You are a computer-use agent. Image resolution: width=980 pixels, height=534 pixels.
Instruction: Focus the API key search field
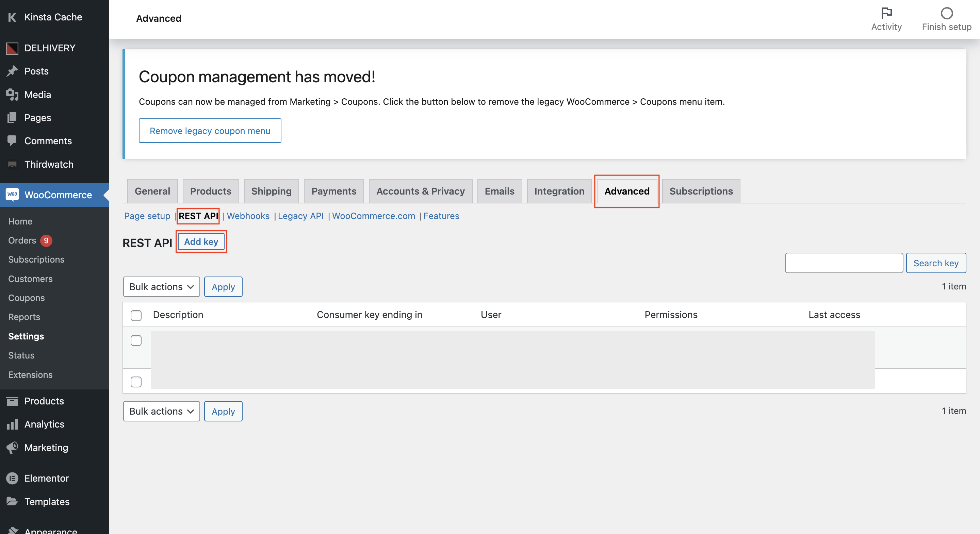click(x=844, y=263)
